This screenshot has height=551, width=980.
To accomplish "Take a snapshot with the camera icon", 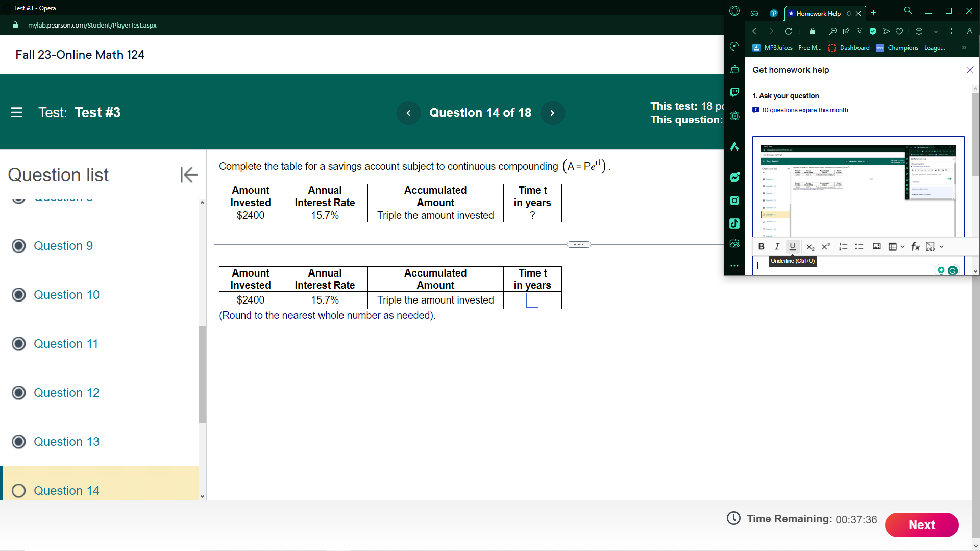I will coord(860,31).
